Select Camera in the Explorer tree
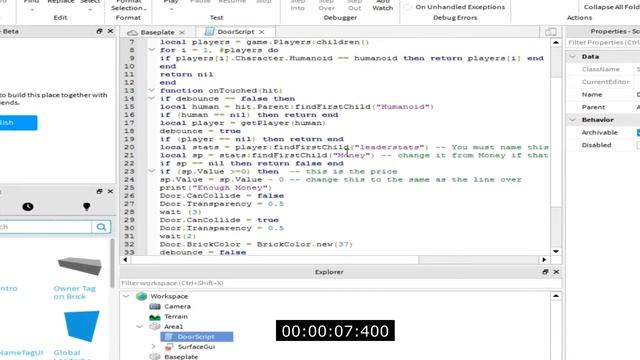Image resolution: width=640 pixels, height=360 pixels. pos(178,306)
